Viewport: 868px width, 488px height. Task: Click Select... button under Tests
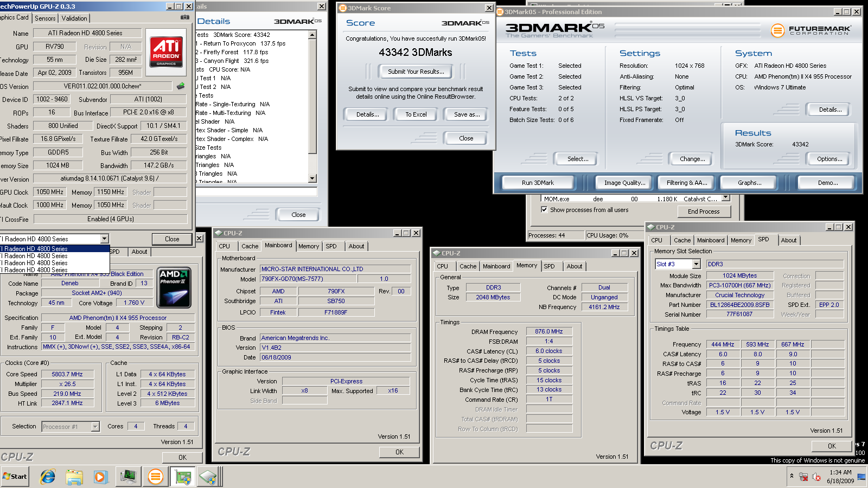pos(578,159)
